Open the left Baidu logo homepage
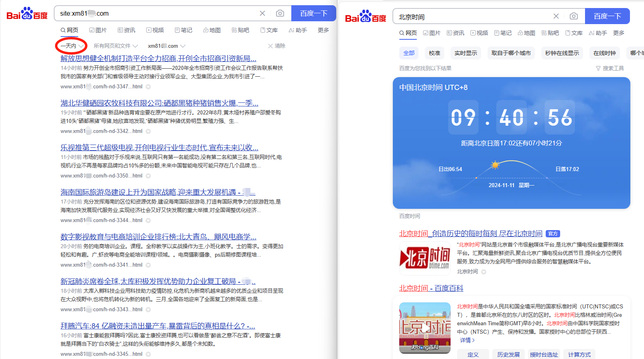The height and width of the screenshot is (359, 644). (27, 14)
